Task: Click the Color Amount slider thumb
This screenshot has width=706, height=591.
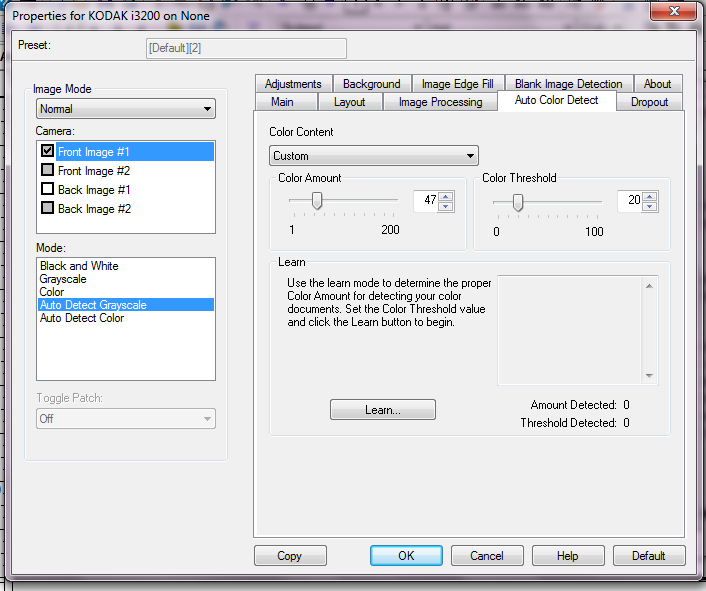Action: (317, 201)
